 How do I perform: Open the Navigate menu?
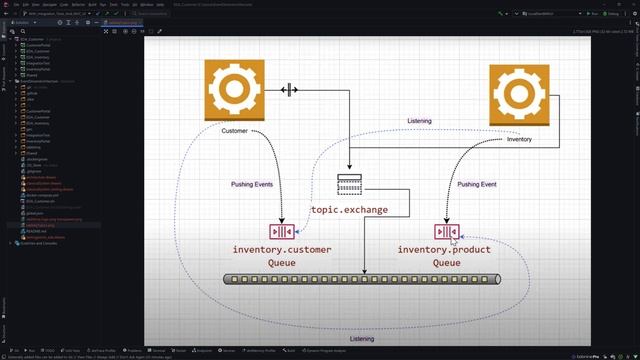tap(50, 4)
